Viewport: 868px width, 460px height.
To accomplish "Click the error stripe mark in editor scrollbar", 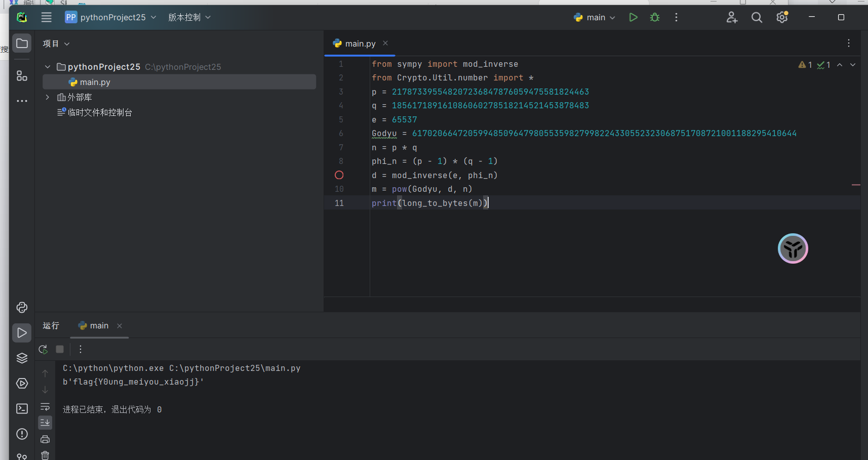I will pyautogui.click(x=856, y=185).
